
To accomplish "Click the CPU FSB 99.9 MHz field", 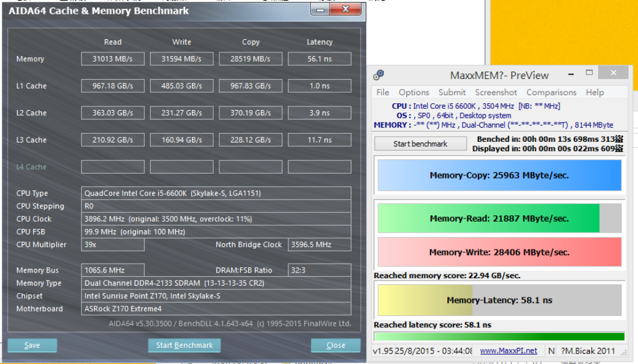I will 216,231.
